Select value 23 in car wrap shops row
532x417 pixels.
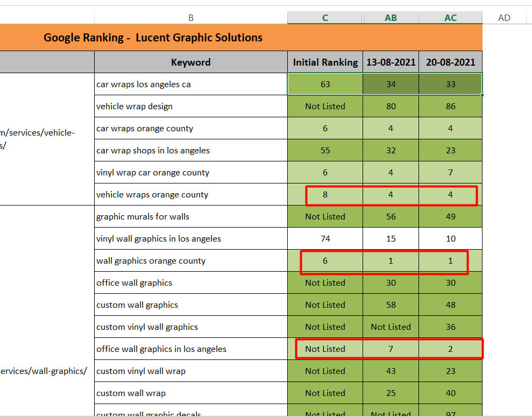point(451,150)
